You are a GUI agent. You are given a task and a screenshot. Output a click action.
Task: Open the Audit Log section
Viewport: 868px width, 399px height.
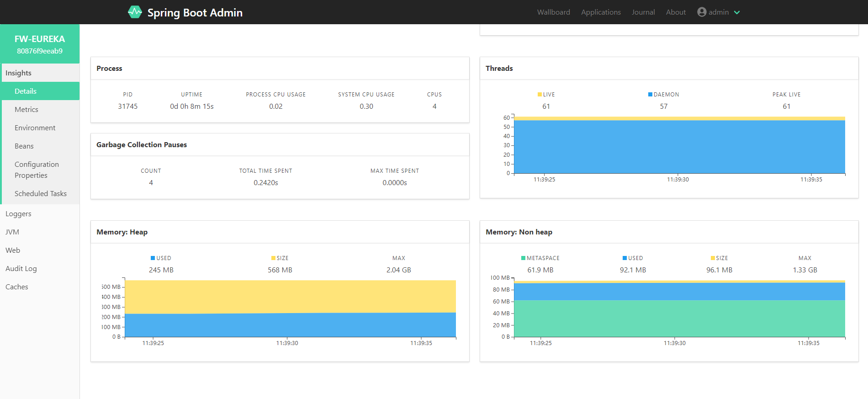pos(40,268)
